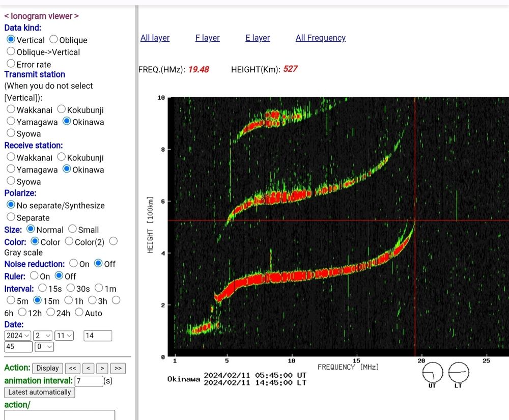Select Kokubunji as the receive station
The image size is (509, 420).
point(62,158)
